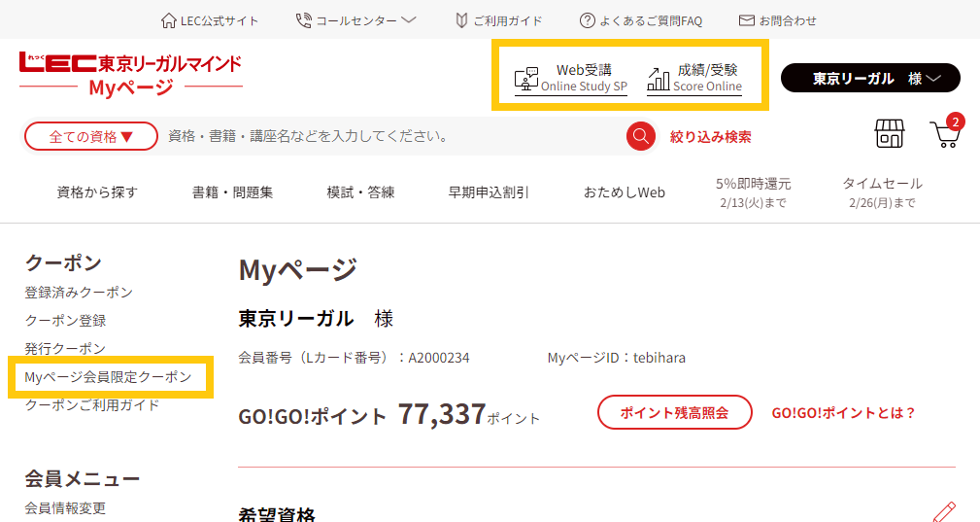Open the 5%即時還元 menu item
This screenshot has height=522, width=980.
click(753, 191)
